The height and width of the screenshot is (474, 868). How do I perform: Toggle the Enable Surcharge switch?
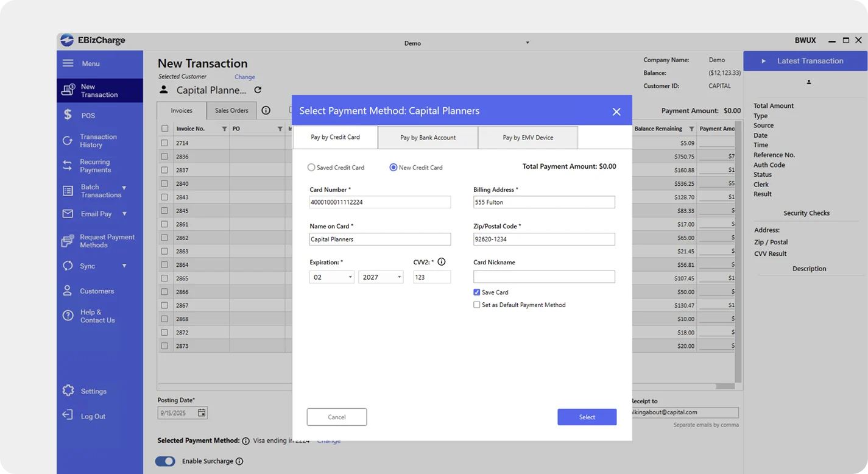pos(165,461)
